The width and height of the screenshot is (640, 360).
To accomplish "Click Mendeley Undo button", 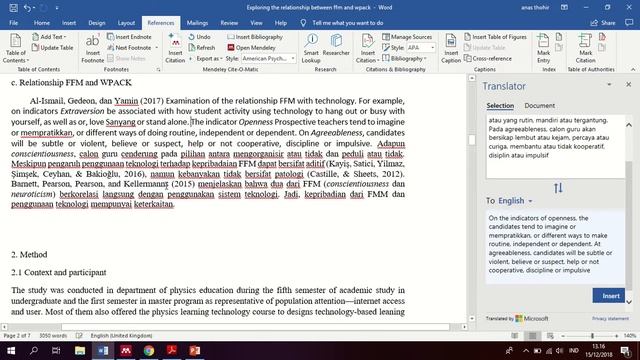I will coord(199,37).
